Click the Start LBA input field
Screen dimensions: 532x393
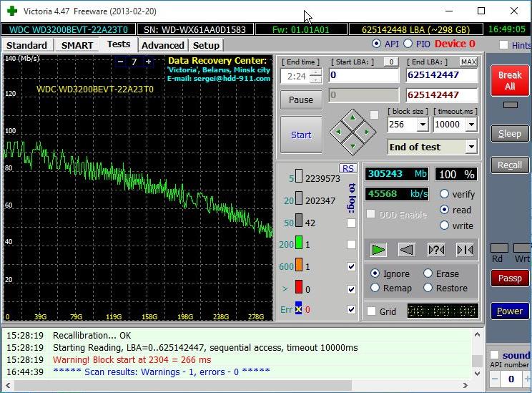364,75
